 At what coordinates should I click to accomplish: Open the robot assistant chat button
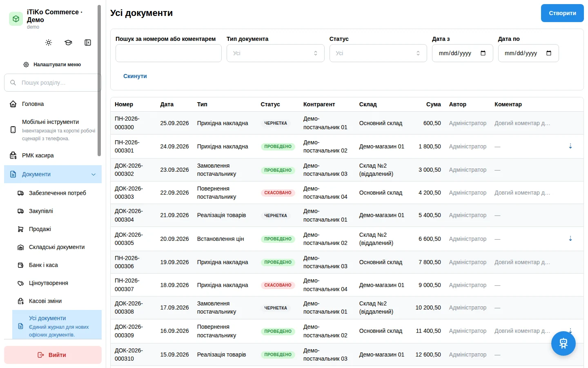(x=563, y=343)
